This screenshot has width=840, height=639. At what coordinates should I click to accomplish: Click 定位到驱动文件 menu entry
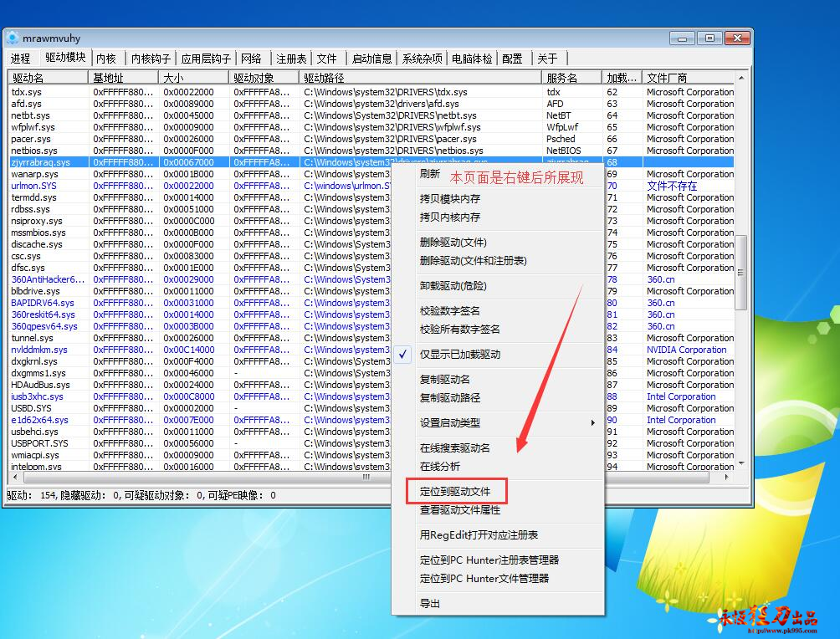455,492
